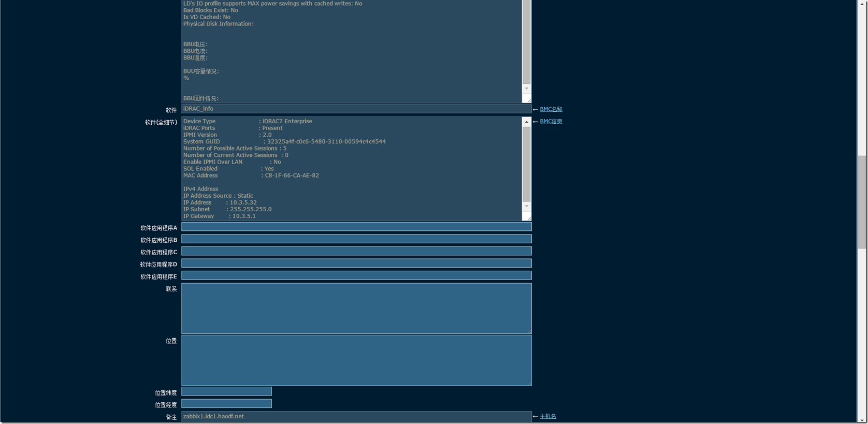Focus the 软件应用程序D input field
Viewport: 868px width, 424px height.
pos(356,263)
